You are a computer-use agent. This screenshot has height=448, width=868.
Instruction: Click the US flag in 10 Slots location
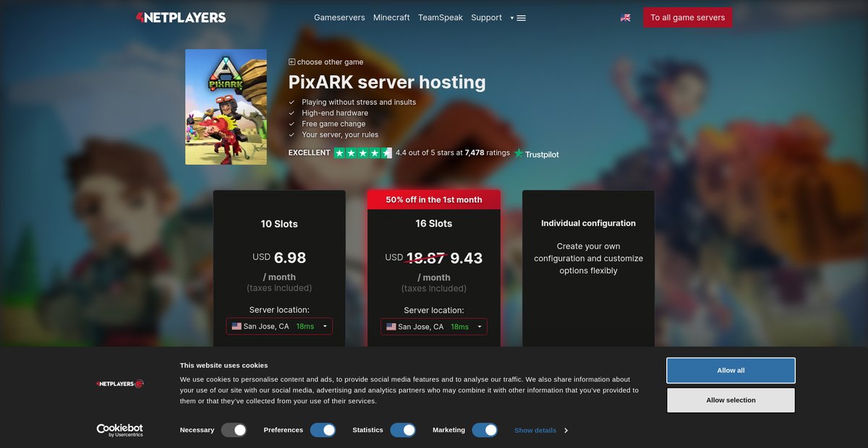pyautogui.click(x=237, y=327)
